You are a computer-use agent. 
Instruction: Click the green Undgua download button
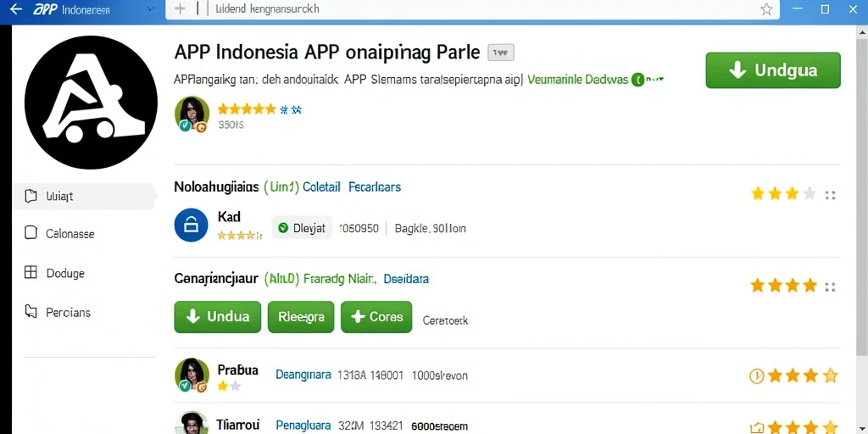tap(773, 70)
